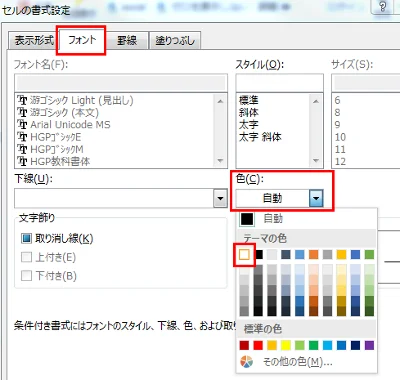Pick black theme color swatch in top row
This screenshot has width=400, height=380.
258,255
